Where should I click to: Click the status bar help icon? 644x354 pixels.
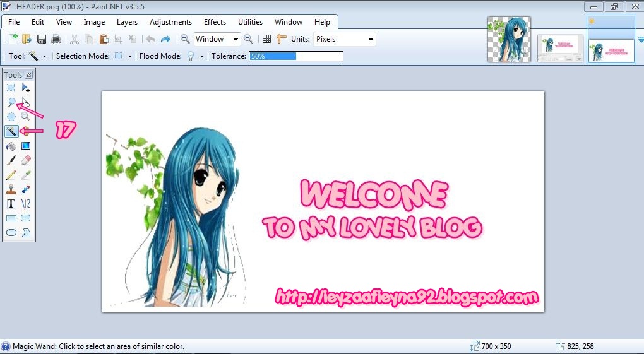coord(5,346)
